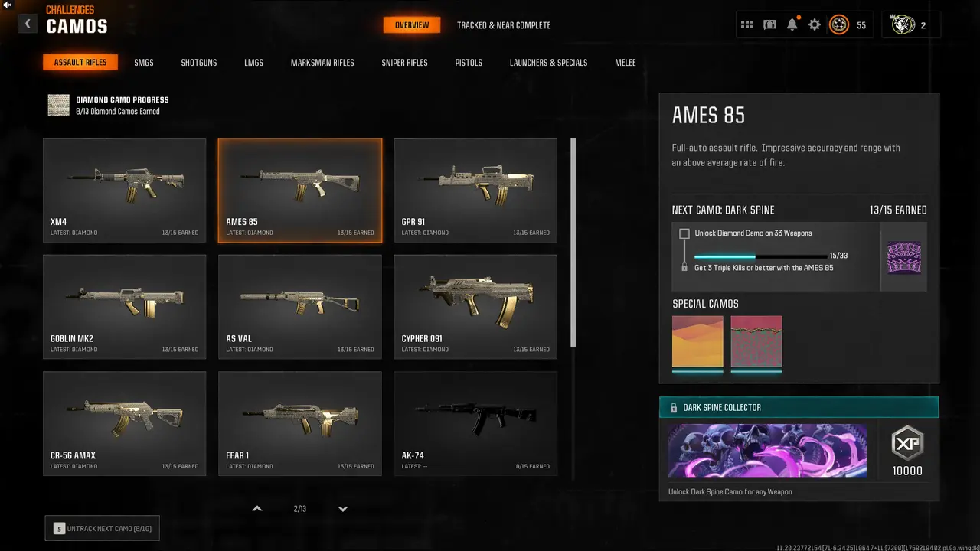The width and height of the screenshot is (980, 551).
Task: Go to next page with down chevron
Action: pyautogui.click(x=343, y=509)
